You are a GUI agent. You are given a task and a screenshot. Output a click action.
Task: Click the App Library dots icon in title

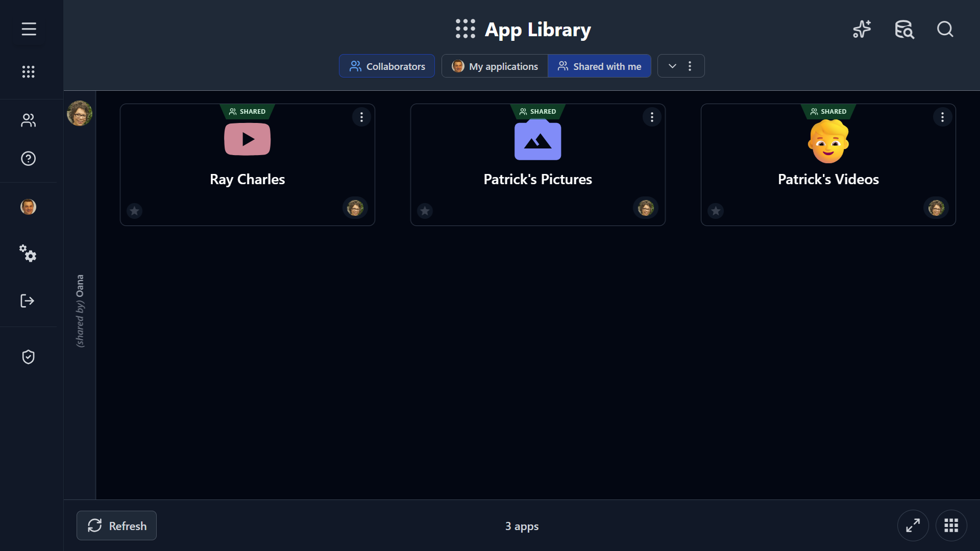pos(465,29)
